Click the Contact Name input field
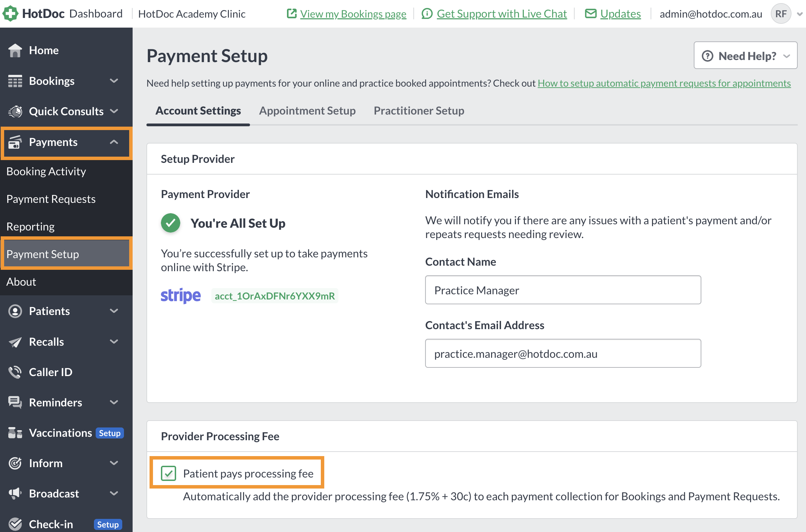The width and height of the screenshot is (806, 532). tap(563, 290)
